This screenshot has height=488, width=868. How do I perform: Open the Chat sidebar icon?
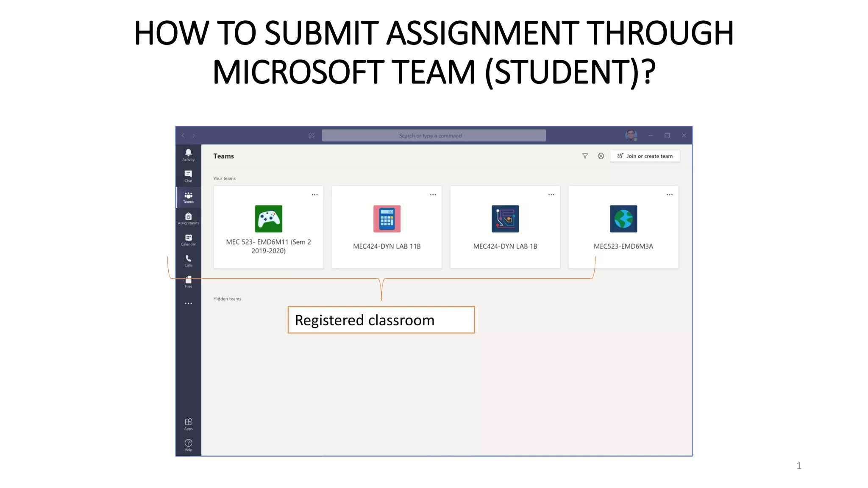point(188,176)
